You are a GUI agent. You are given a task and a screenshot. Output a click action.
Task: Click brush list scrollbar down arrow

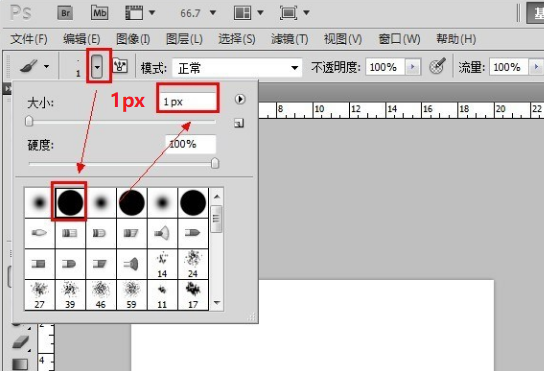tap(217, 303)
